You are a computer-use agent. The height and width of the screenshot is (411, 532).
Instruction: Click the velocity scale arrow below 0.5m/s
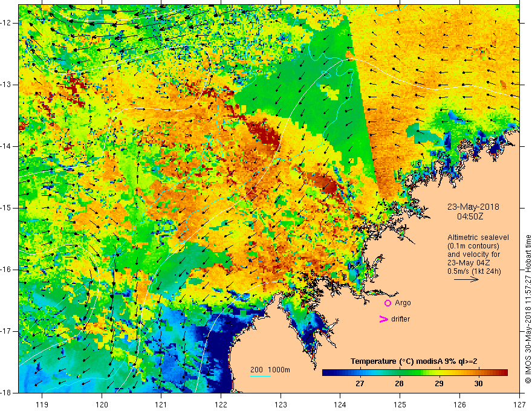tap(466, 279)
